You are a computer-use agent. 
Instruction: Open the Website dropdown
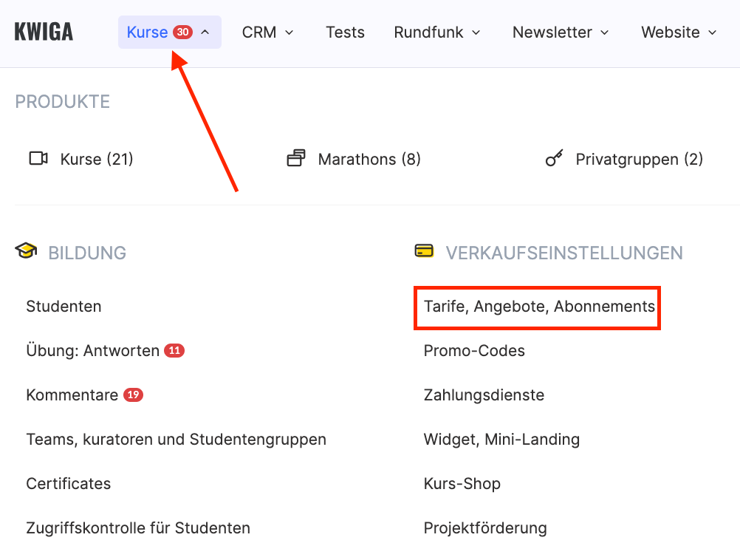tap(679, 33)
